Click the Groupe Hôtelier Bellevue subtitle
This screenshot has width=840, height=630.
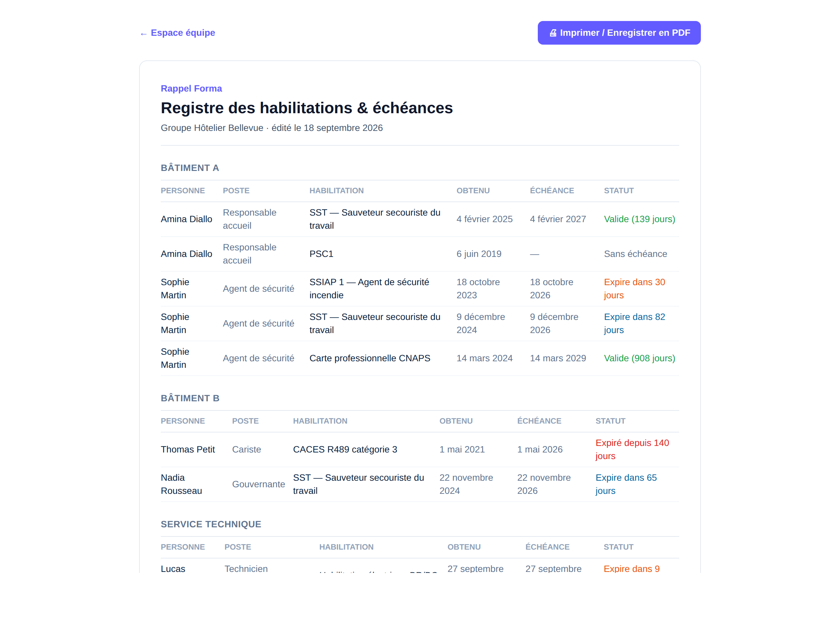pos(271,128)
